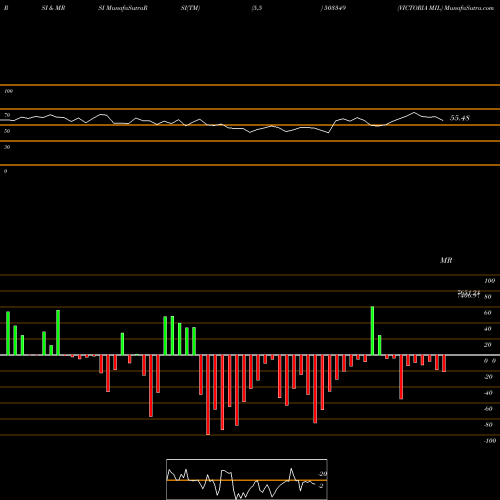This screenshot has height=500, width=500.
Task: Click the -20 label on MR axis
Action: (488, 377)
